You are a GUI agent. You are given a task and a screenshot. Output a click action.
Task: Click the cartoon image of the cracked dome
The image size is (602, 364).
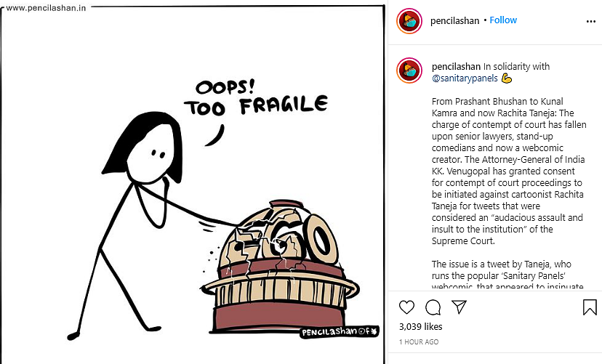pyautogui.click(x=279, y=267)
